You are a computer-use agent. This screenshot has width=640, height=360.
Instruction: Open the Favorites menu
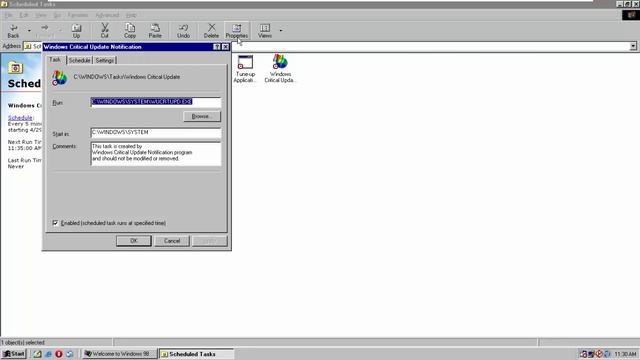click(x=78, y=15)
